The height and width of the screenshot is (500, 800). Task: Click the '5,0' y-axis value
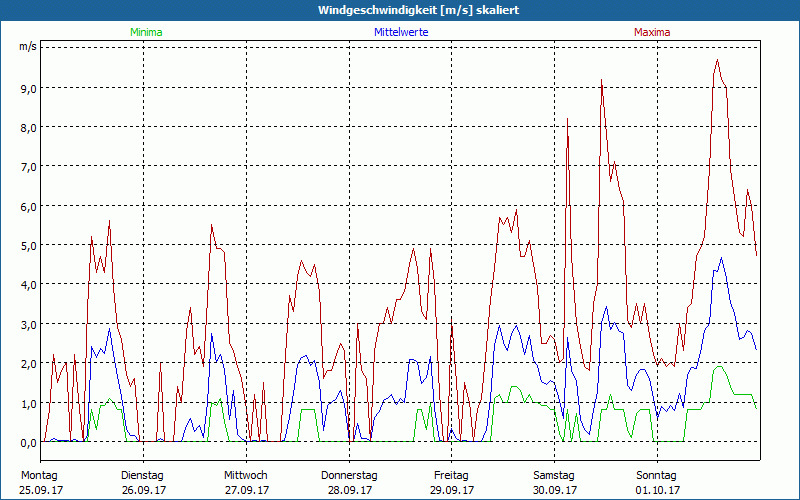[28, 245]
